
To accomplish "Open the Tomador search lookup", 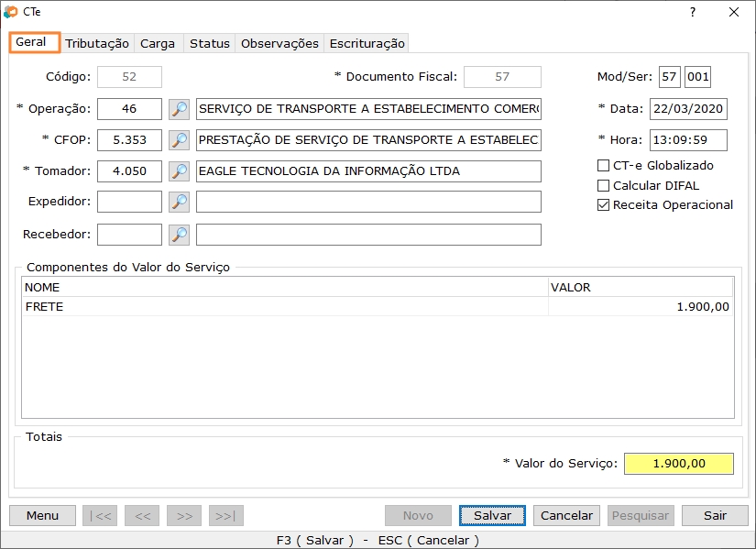I will click(180, 171).
